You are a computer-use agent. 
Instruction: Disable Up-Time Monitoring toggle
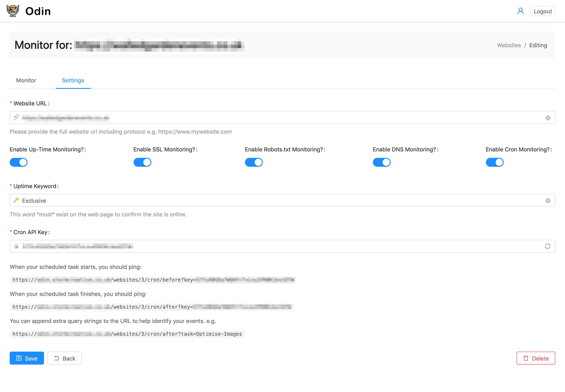tap(18, 162)
